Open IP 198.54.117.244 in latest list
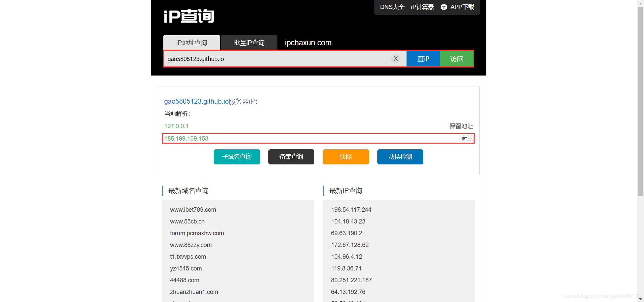Screen dimensions: 644x302 pyautogui.click(x=351, y=210)
